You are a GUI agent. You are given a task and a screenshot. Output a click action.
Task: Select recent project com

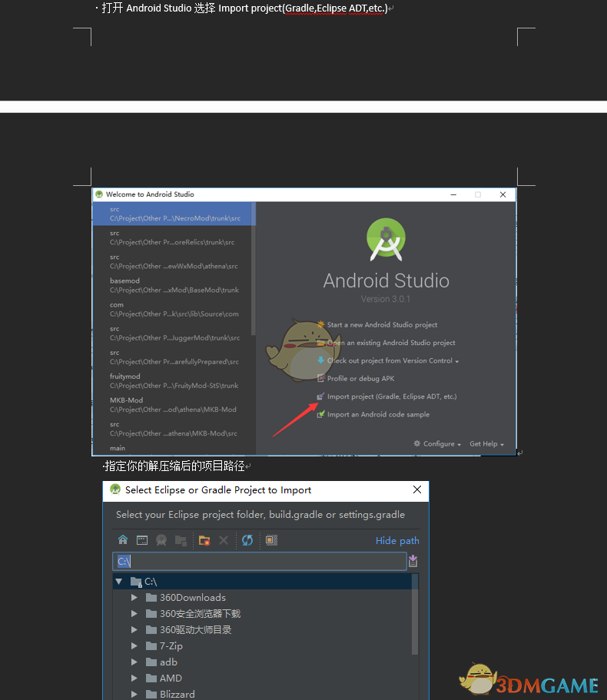pyautogui.click(x=172, y=310)
